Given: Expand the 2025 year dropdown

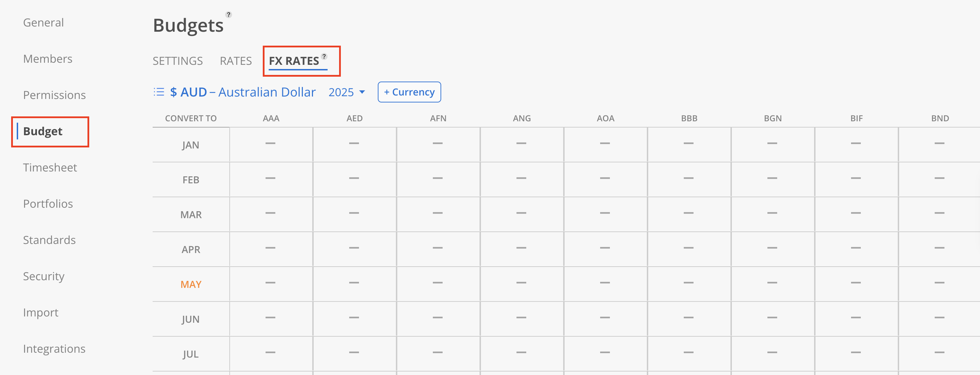Looking at the screenshot, I should [346, 92].
